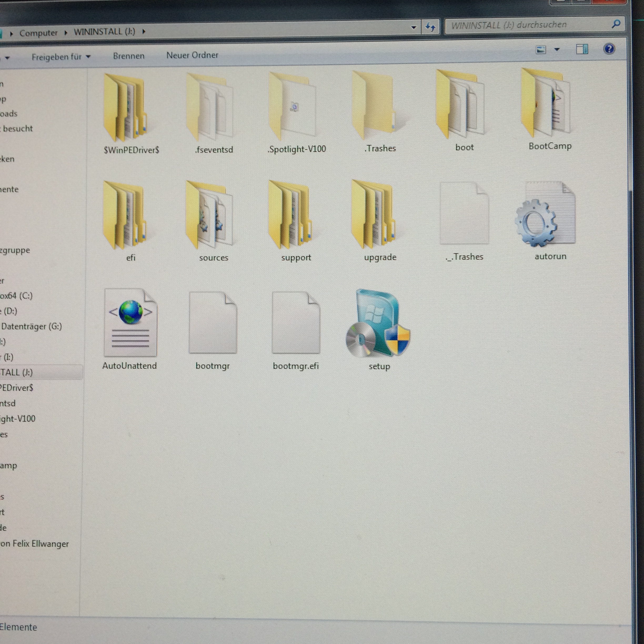Click Neuer Ordner in the toolbar
The image size is (644, 644).
[x=192, y=55]
